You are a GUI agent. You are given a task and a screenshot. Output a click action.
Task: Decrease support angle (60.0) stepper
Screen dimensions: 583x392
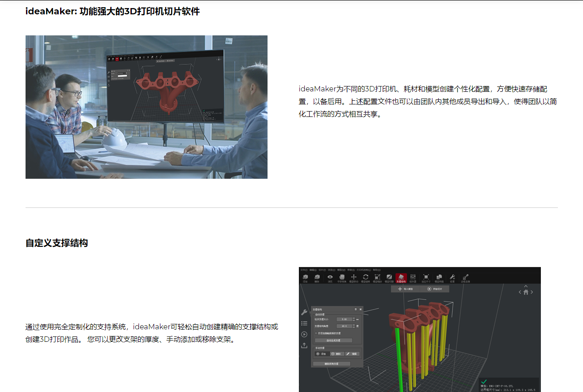[354, 327]
